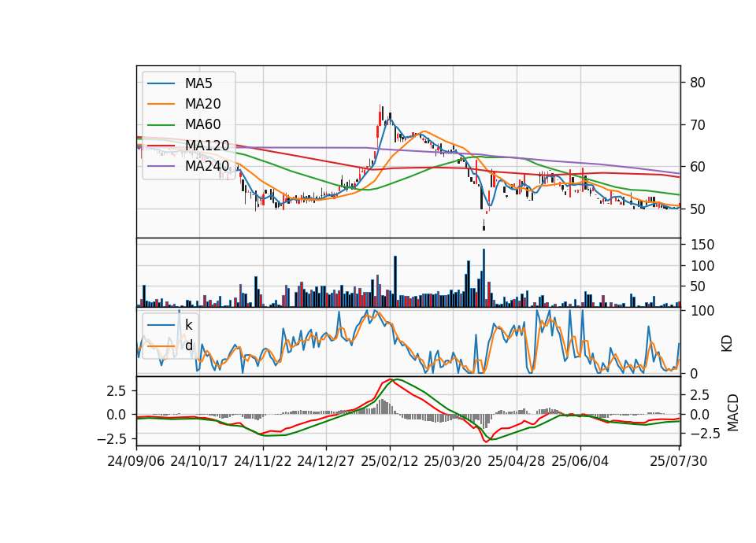Click the date label 25/03/20
Image resolution: width=756 pixels, height=543 pixels.
click(453, 461)
